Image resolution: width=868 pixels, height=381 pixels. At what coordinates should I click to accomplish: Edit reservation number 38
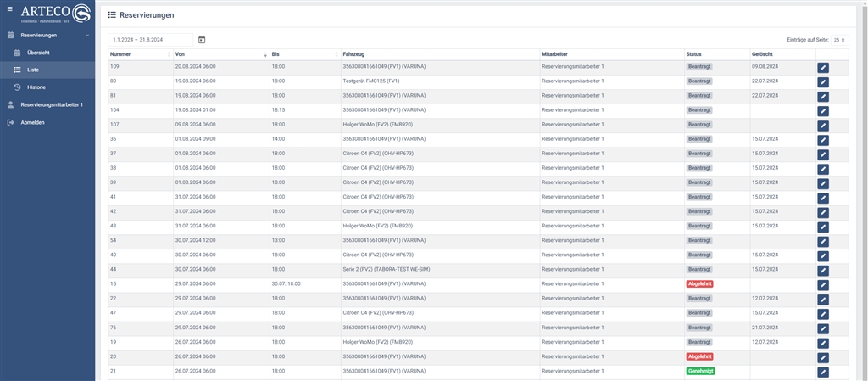[x=822, y=169]
